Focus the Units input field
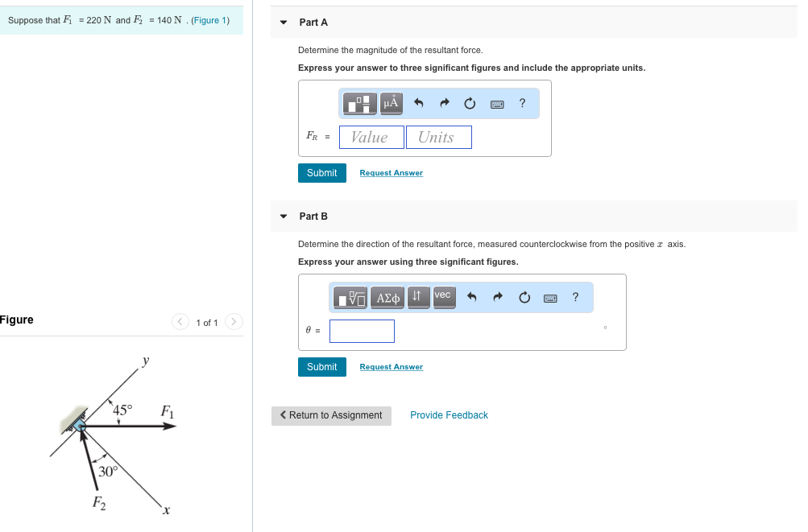The width and height of the screenshot is (808, 532). (x=439, y=138)
